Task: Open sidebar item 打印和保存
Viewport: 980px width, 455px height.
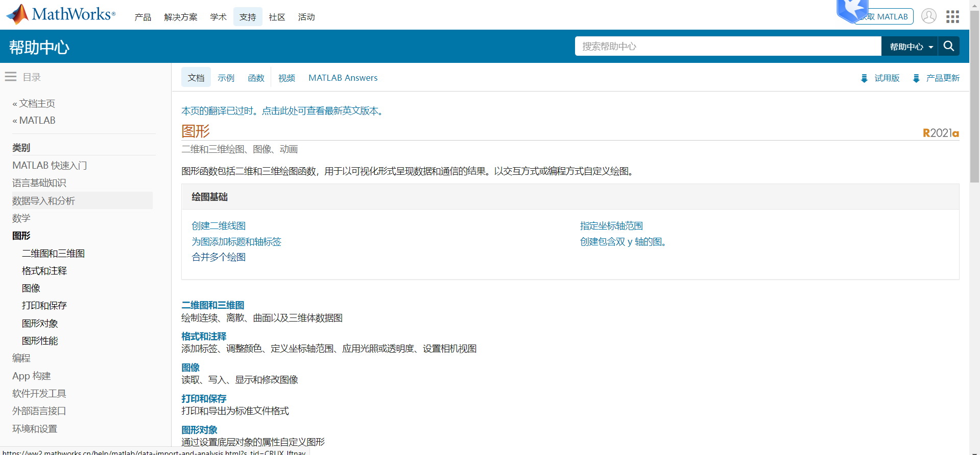Action: click(44, 305)
